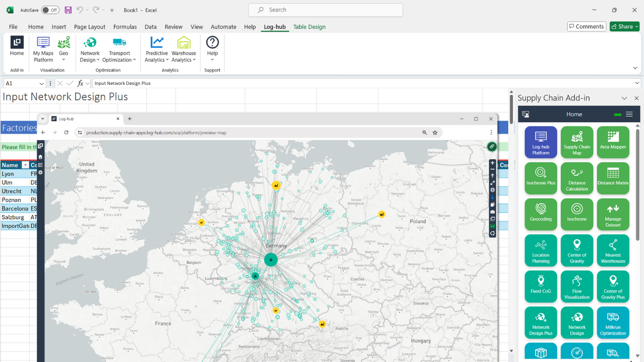Click the Share button
The height and width of the screenshot is (362, 644).
click(624, 26)
